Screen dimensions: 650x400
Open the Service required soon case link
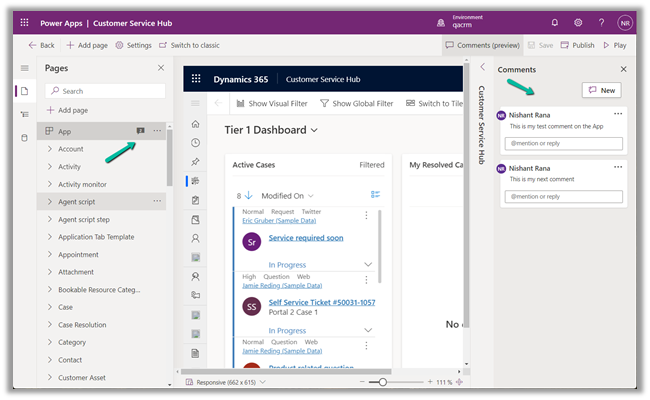[305, 238]
